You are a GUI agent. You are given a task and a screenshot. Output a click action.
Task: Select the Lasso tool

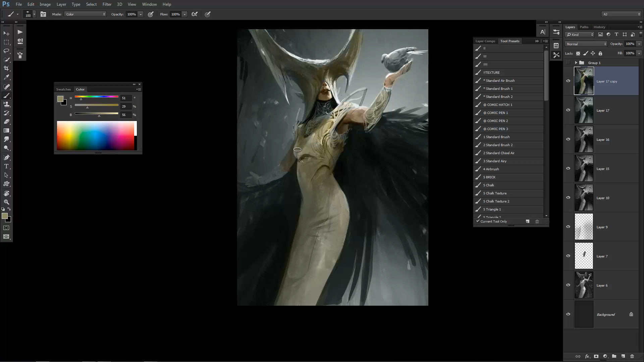(x=6, y=51)
